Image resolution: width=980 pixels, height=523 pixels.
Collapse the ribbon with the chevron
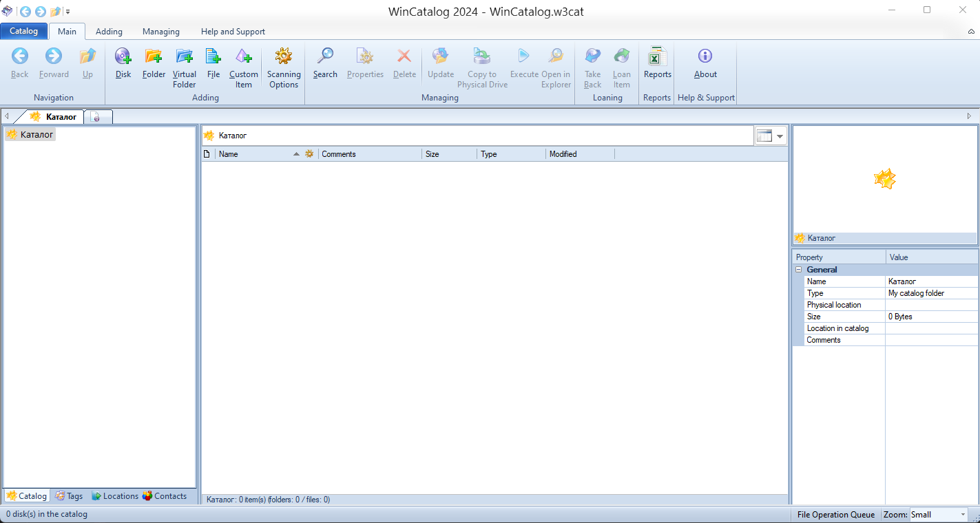pos(971,32)
